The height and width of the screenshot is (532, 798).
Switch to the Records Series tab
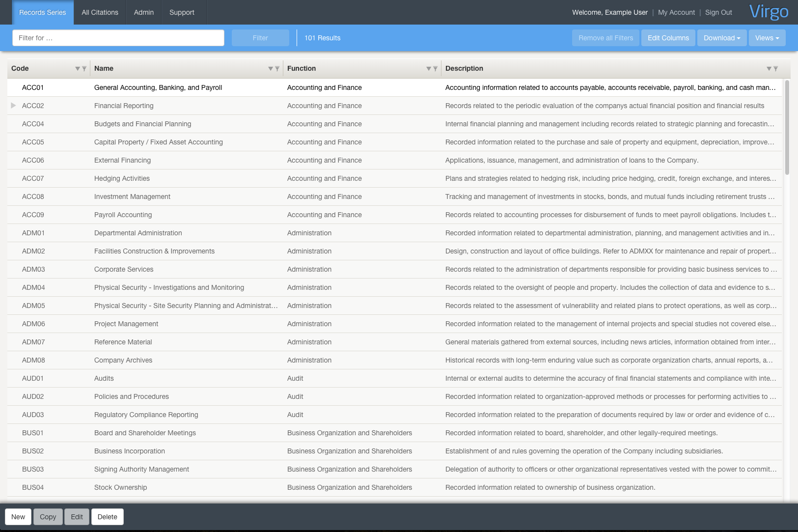(43, 12)
